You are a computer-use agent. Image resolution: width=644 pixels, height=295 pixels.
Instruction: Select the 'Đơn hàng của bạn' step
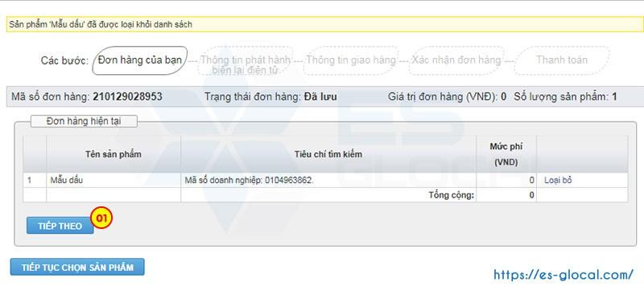pyautogui.click(x=139, y=60)
